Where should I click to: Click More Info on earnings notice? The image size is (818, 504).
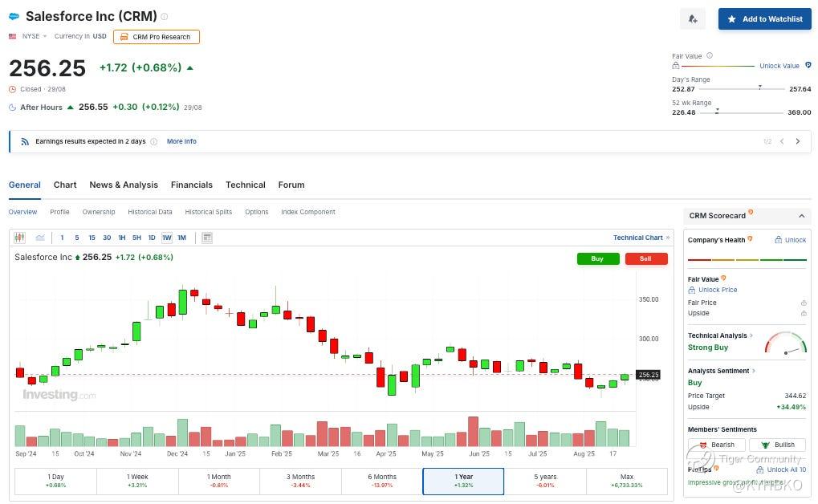click(181, 141)
